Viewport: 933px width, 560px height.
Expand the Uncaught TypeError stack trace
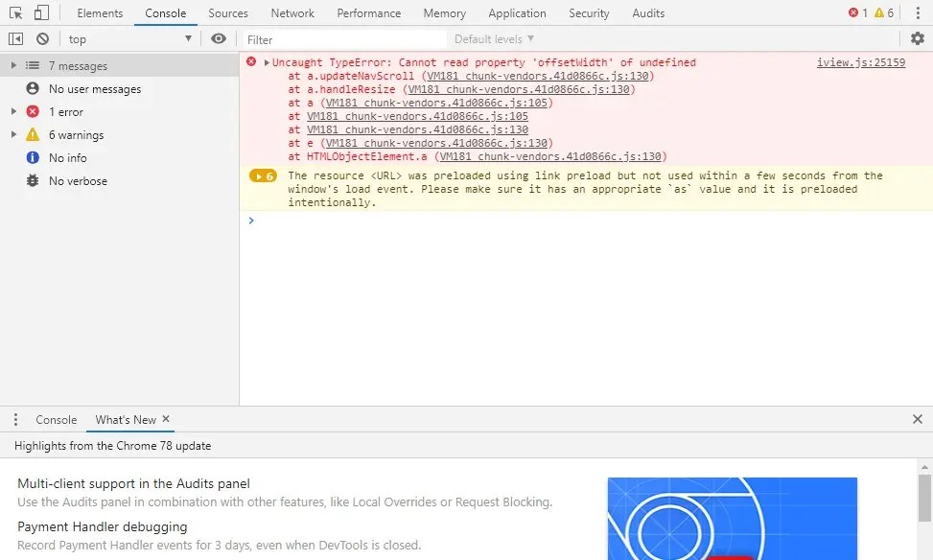pyautogui.click(x=267, y=61)
